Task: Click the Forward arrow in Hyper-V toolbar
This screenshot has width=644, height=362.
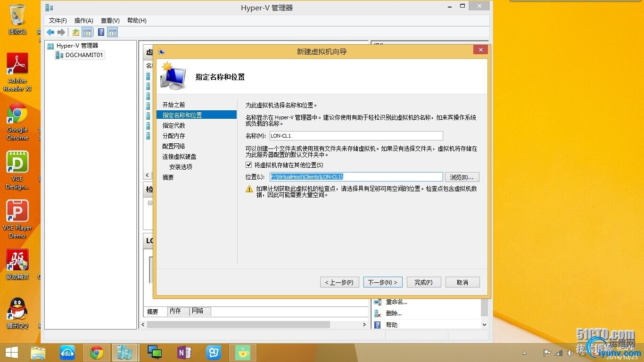Action: coord(61,32)
